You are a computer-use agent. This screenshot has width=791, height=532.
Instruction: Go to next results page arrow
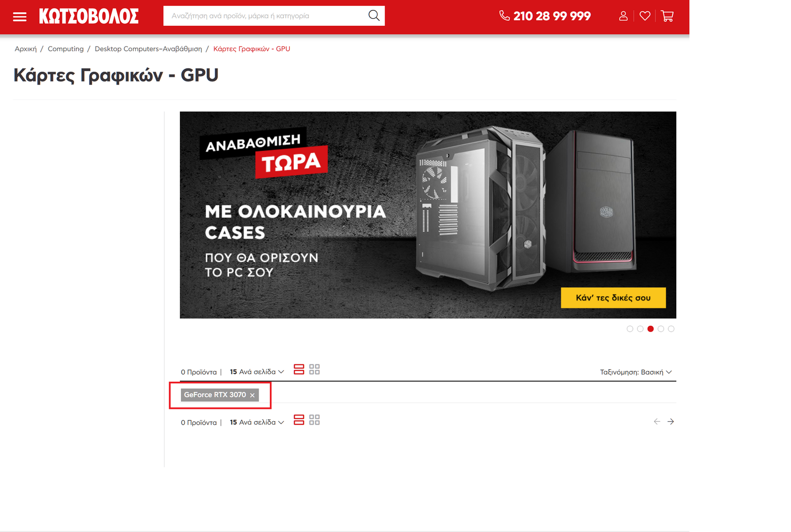pos(670,422)
